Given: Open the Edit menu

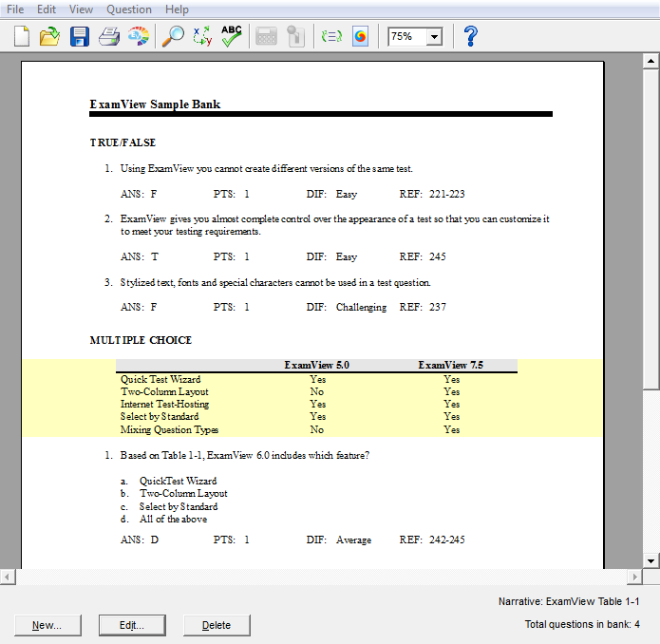Looking at the screenshot, I should click(x=47, y=9).
